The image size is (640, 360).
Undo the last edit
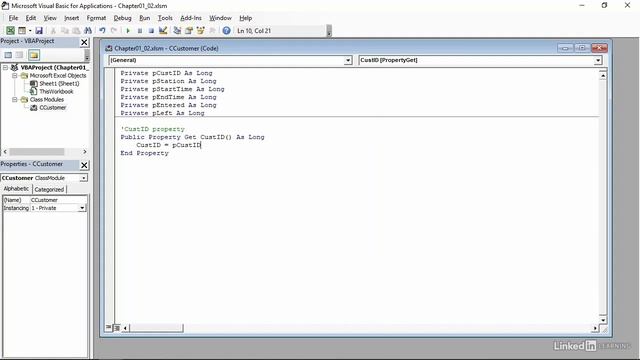[x=102, y=31]
